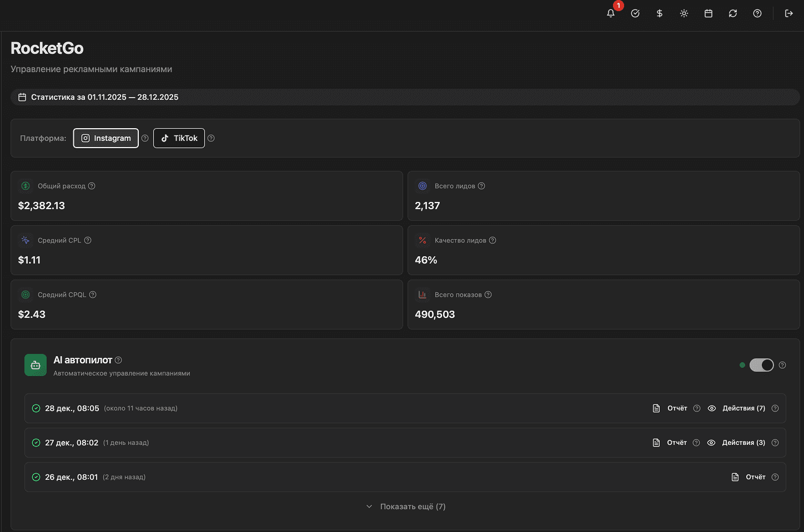Switch theme with the sun icon

(x=684, y=13)
